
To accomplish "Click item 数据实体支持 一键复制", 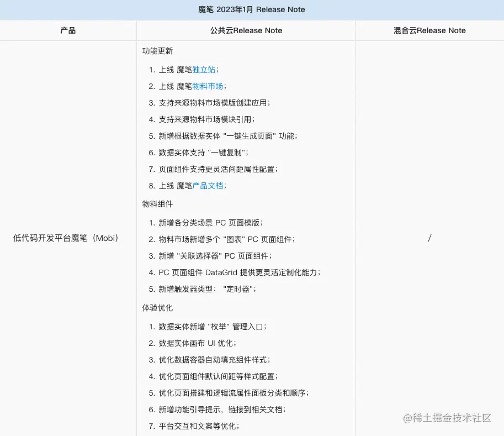I will tap(204, 153).
